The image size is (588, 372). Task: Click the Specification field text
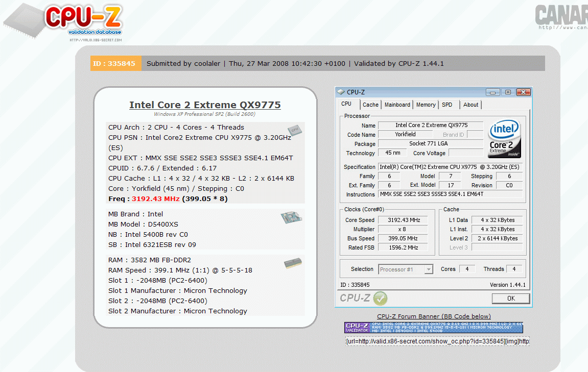pyautogui.click(x=451, y=167)
